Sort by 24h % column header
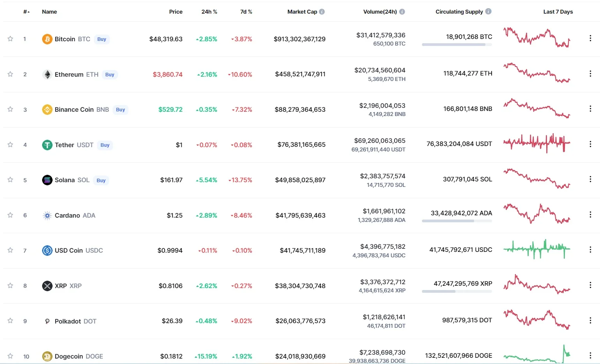Viewport: 600px width, 364px height. click(x=209, y=12)
